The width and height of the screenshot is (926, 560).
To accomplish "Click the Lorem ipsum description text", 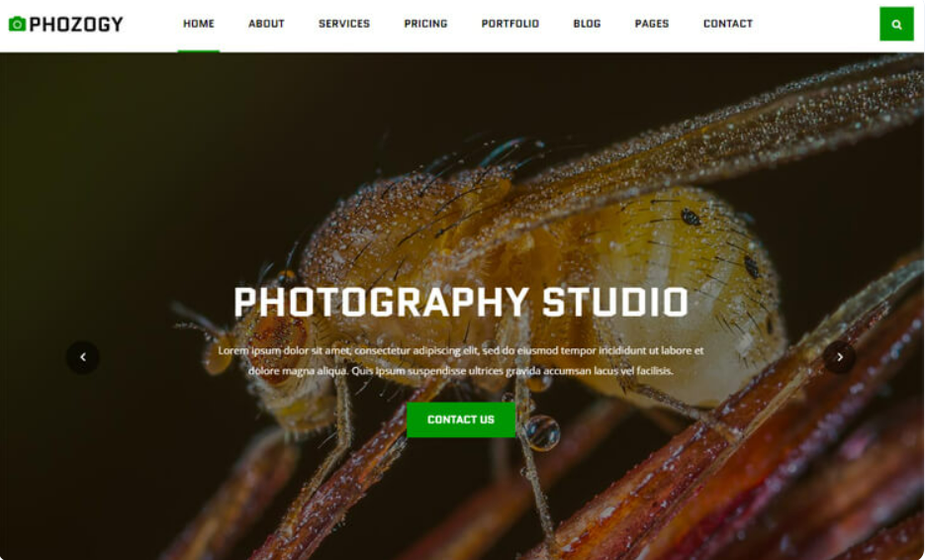I will coord(461,360).
